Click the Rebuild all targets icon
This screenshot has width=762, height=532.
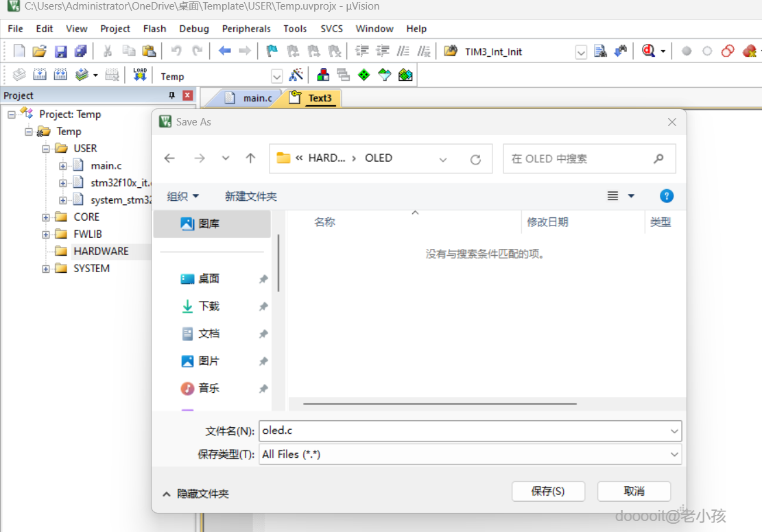pos(60,75)
